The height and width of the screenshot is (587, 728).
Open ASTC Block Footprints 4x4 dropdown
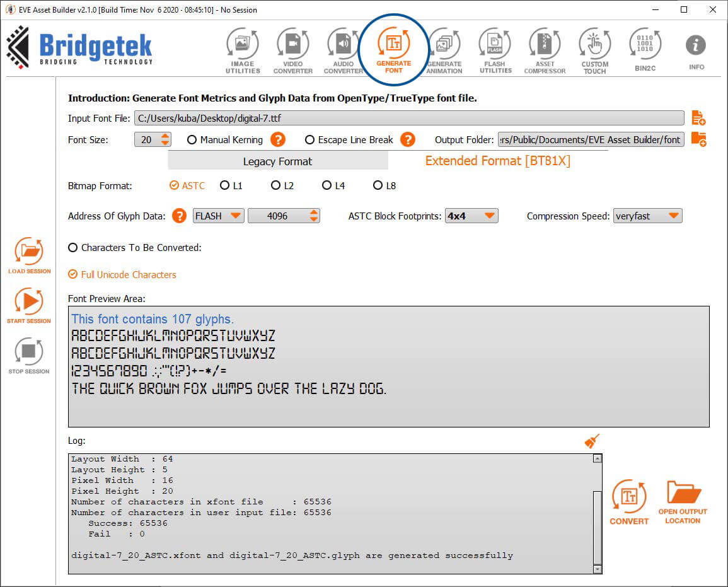click(x=471, y=216)
